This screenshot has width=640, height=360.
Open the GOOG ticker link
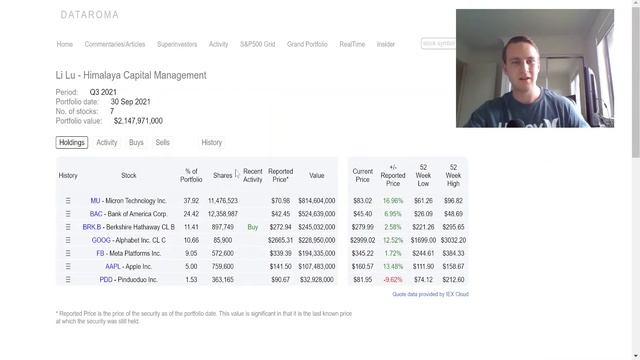[101, 240]
